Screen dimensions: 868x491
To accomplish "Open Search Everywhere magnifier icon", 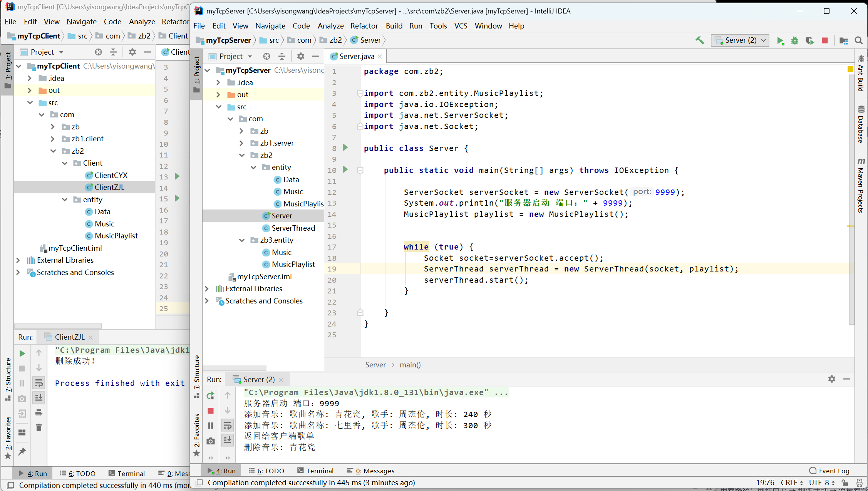I will [x=858, y=40].
